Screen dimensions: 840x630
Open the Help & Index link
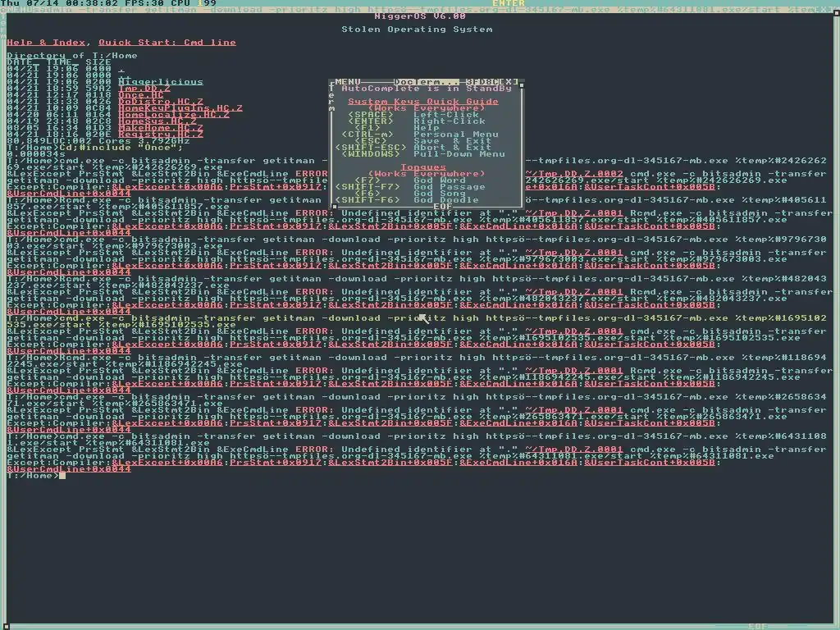pos(46,43)
